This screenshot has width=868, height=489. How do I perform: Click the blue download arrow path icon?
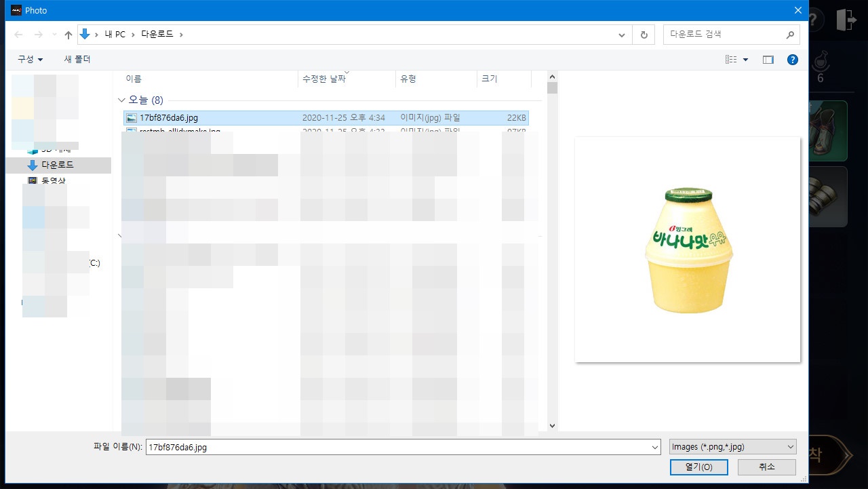[x=85, y=34]
